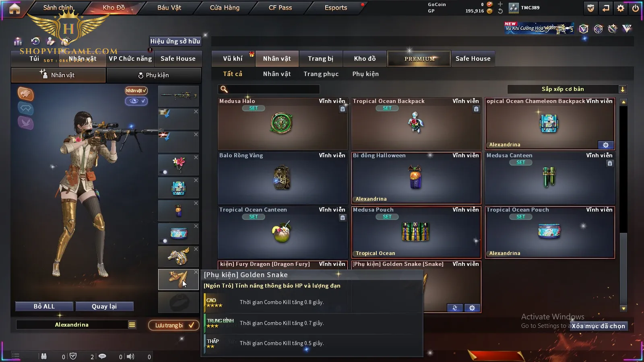
Task: Toggle the Nhân vật checkbox above character
Action: [136, 90]
